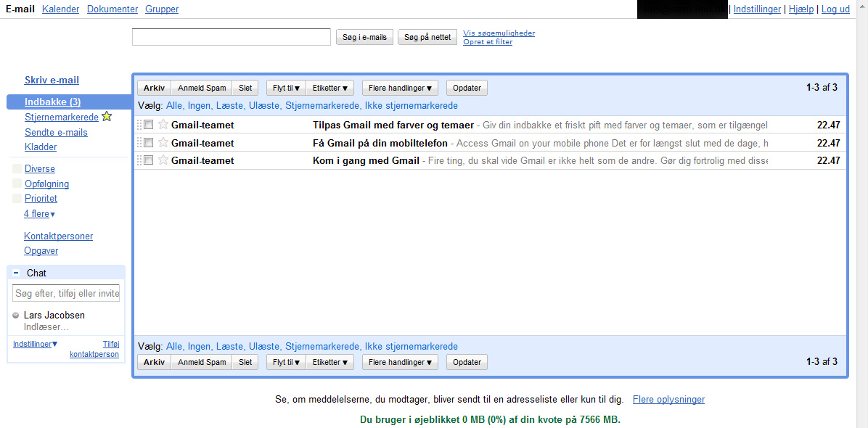868x428 pixels.
Task: Switch to Kalender in top navigation
Action: pos(61,9)
